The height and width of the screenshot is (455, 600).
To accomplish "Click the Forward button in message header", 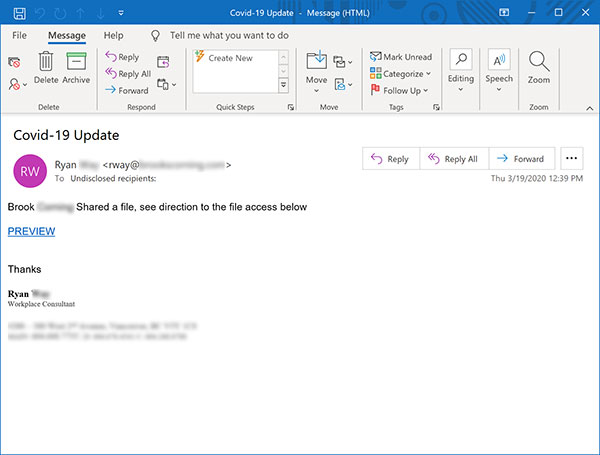I will click(522, 158).
